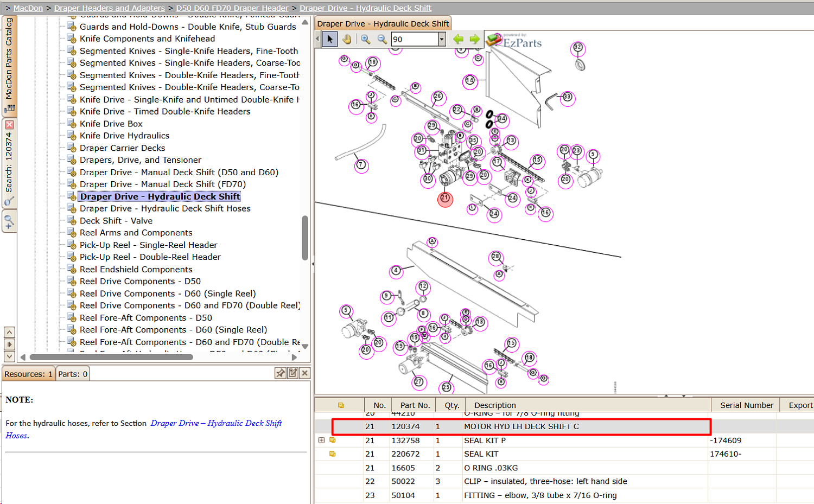
Task: Open Reel Drive Components - D50 tree item
Action: click(x=140, y=282)
